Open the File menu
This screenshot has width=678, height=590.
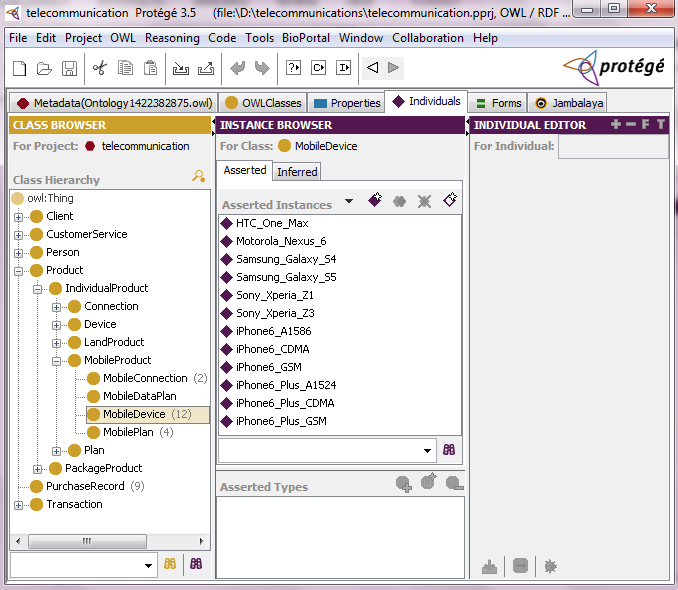click(x=18, y=38)
